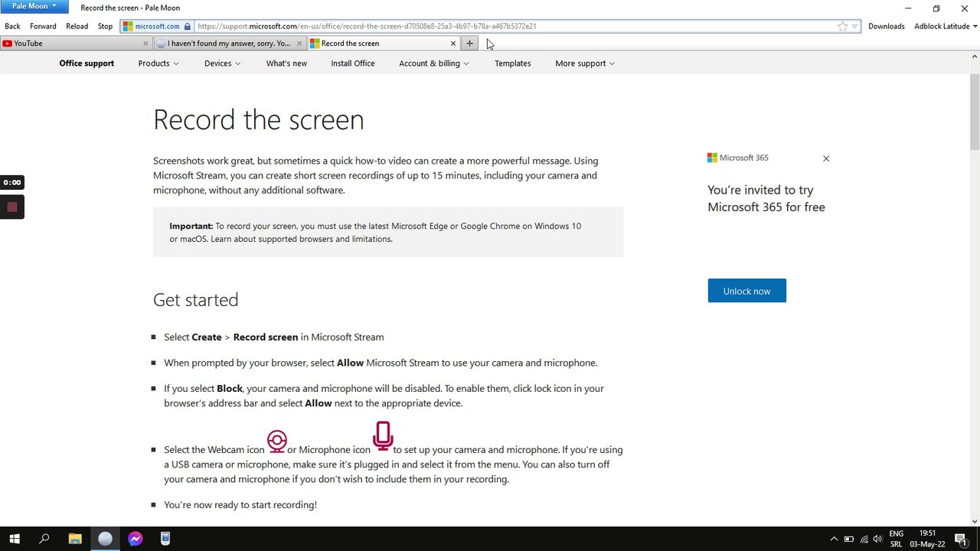
Task: Click the blue device app icon in taskbar
Action: coord(165,539)
